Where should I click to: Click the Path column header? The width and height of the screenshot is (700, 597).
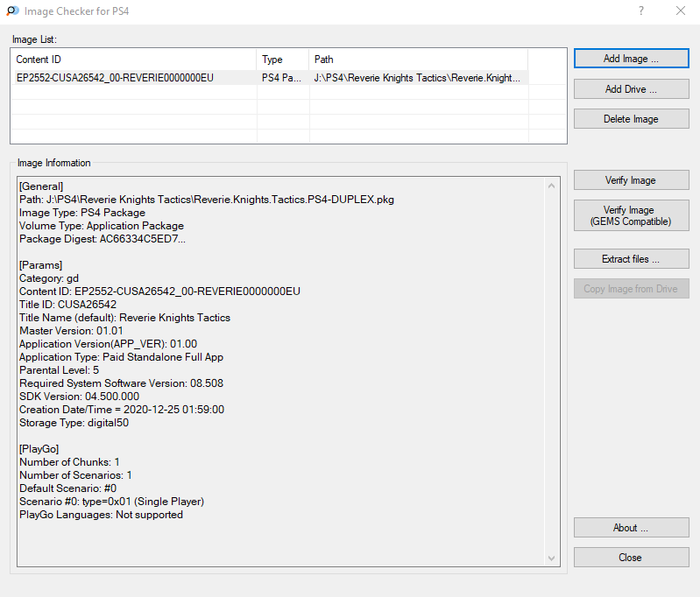pos(418,60)
